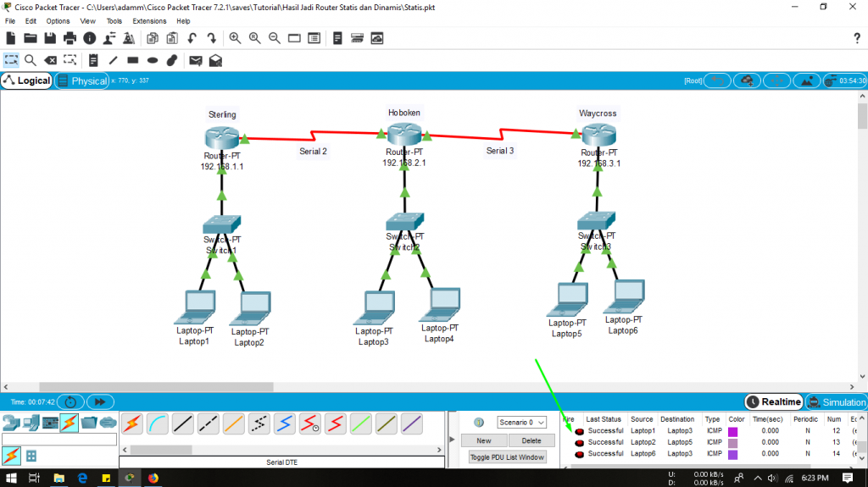This screenshot has width=868, height=487.
Task: Open the Options menu
Action: click(58, 21)
